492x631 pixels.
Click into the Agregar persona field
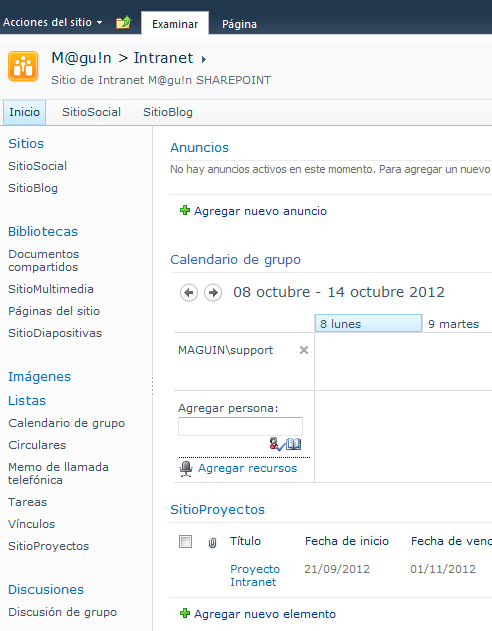pyautogui.click(x=240, y=426)
